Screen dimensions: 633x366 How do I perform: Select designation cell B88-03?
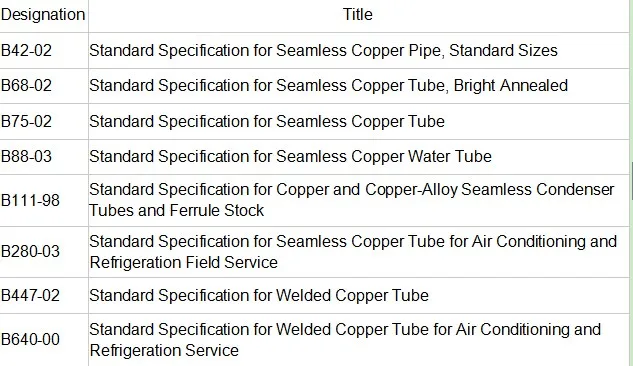click(x=44, y=157)
